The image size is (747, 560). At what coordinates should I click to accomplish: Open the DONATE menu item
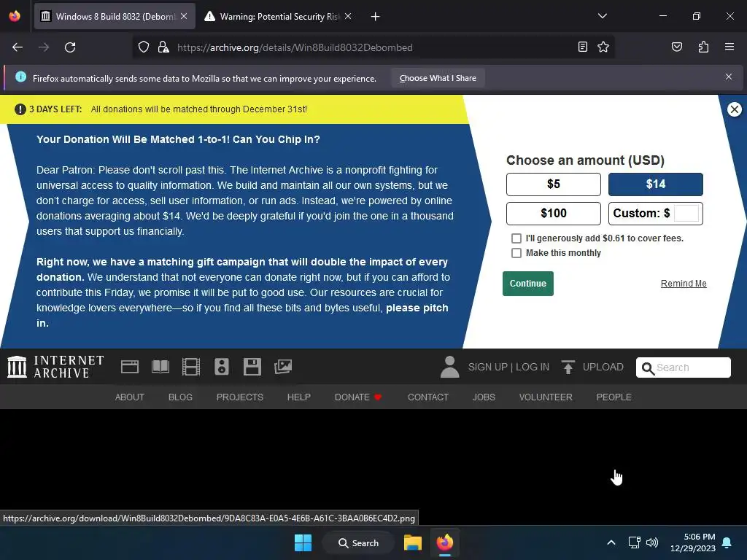358,397
